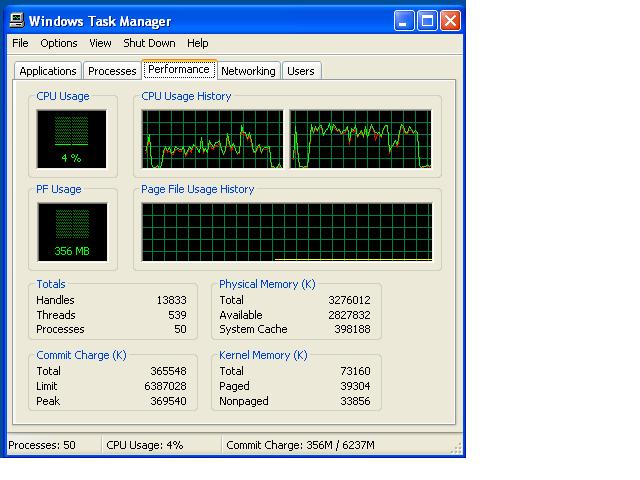Switch to the Applications tab
This screenshot has width=640, height=480.
tap(48, 71)
